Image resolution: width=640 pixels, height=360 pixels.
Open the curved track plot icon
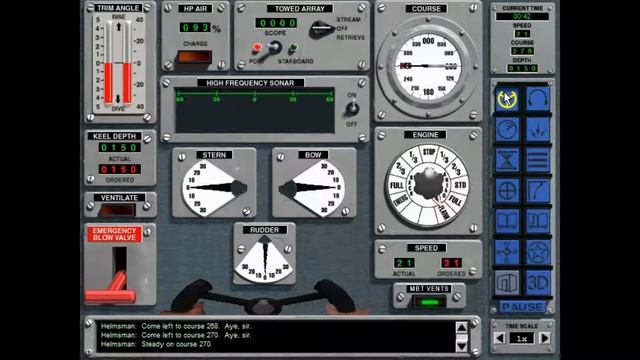[x=538, y=191]
